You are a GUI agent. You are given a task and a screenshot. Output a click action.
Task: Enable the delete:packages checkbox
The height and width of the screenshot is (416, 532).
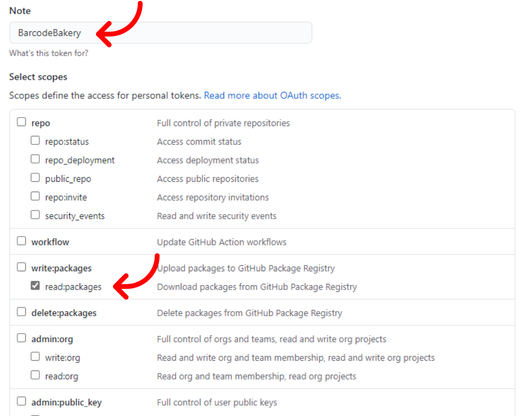pos(22,312)
